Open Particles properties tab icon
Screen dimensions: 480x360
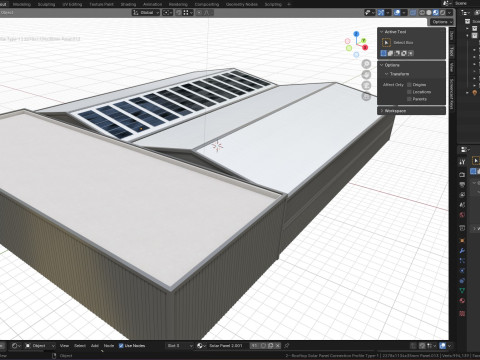(x=462, y=261)
